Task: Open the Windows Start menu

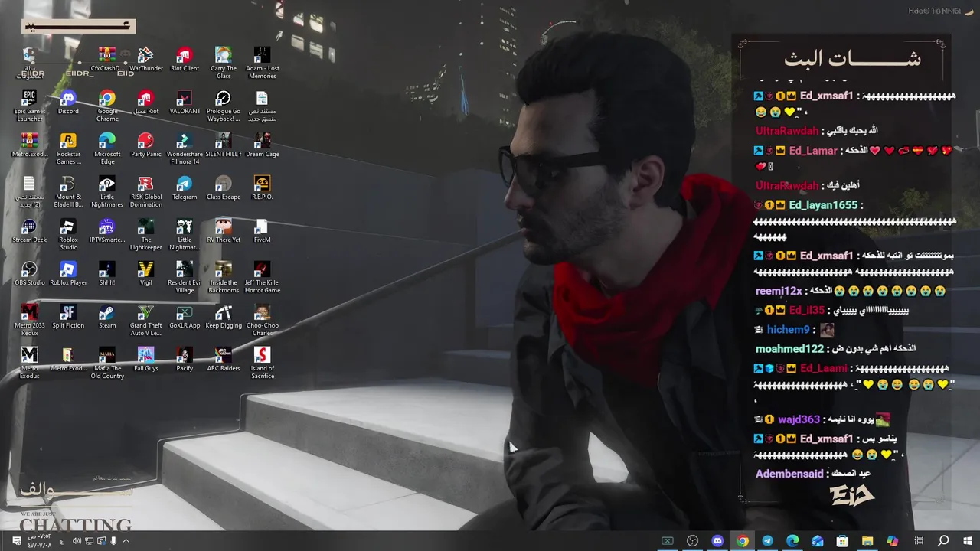Action: click(x=968, y=541)
